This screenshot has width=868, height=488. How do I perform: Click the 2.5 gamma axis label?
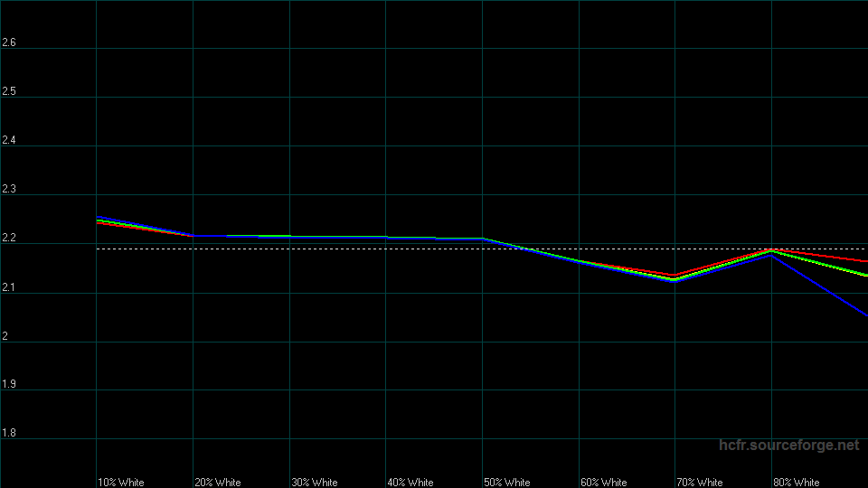point(9,91)
